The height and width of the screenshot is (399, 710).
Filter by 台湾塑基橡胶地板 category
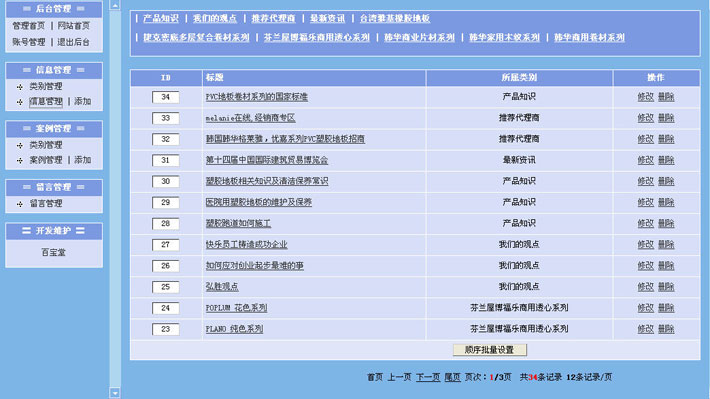[x=395, y=19]
